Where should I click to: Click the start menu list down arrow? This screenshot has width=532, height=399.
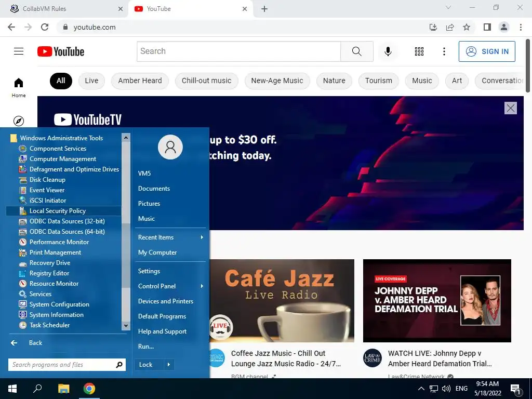click(x=126, y=326)
